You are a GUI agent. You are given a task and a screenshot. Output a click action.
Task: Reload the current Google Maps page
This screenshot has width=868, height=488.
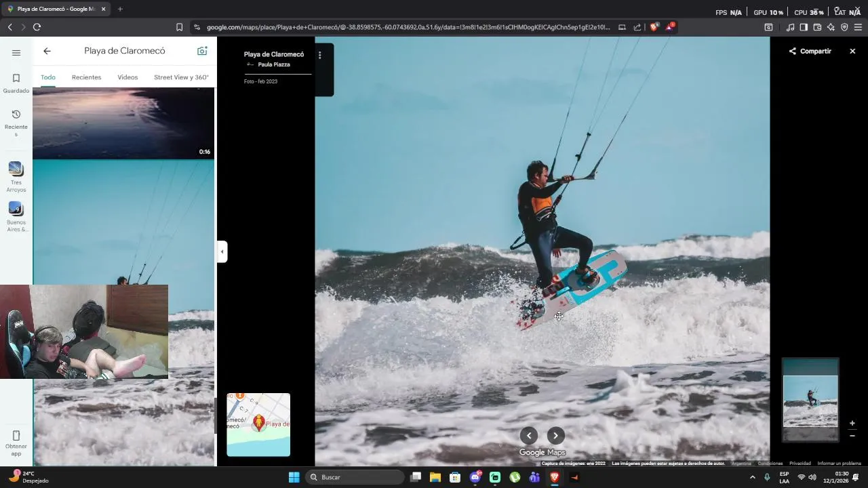tap(37, 27)
